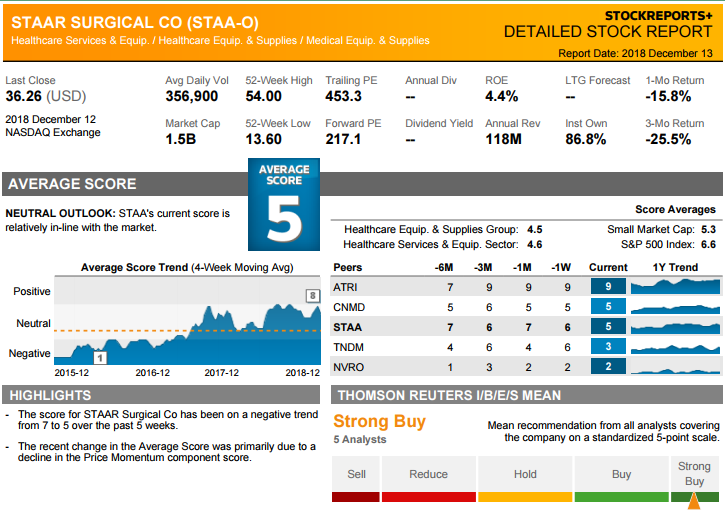The width and height of the screenshot is (725, 516).
Task: Open ATRI 1Y Trend sparkline
Action: 675,287
